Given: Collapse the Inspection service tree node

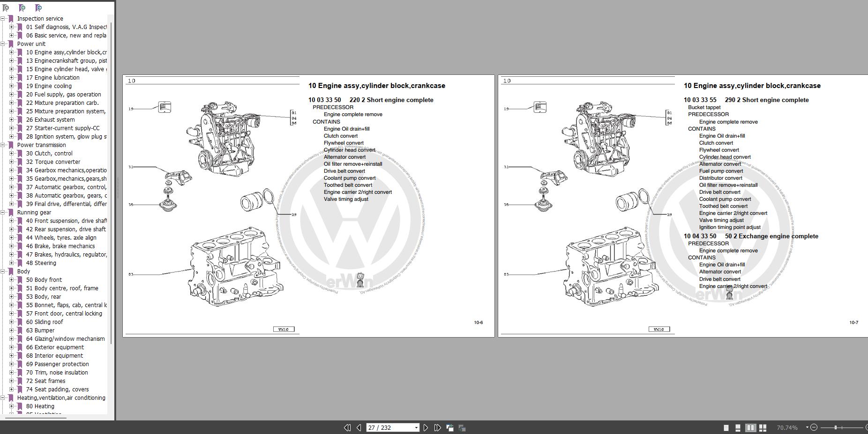Looking at the screenshot, I should pyautogui.click(x=3, y=19).
